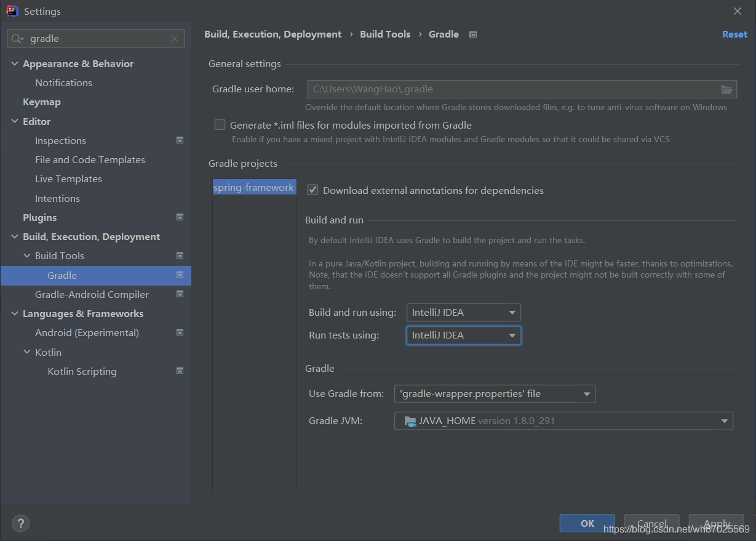Screen dimensions: 756x541
Task: Click the project-level icon next to Inspections
Action: [180, 140]
